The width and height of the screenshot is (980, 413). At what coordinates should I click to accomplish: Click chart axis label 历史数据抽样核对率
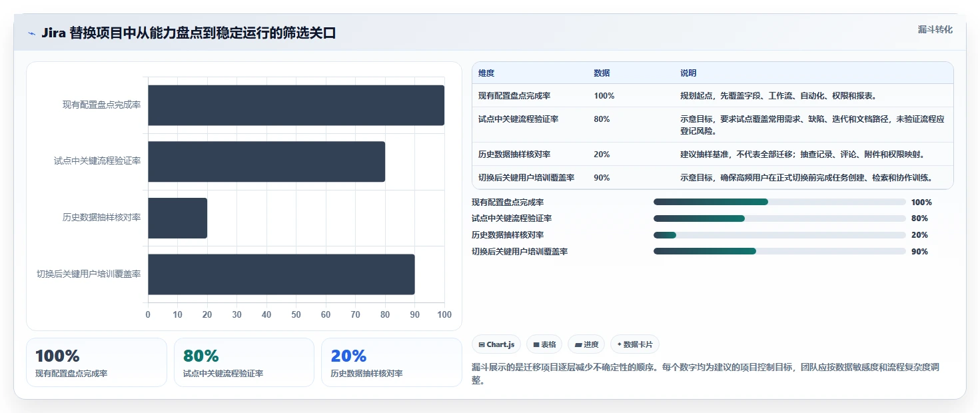point(101,218)
